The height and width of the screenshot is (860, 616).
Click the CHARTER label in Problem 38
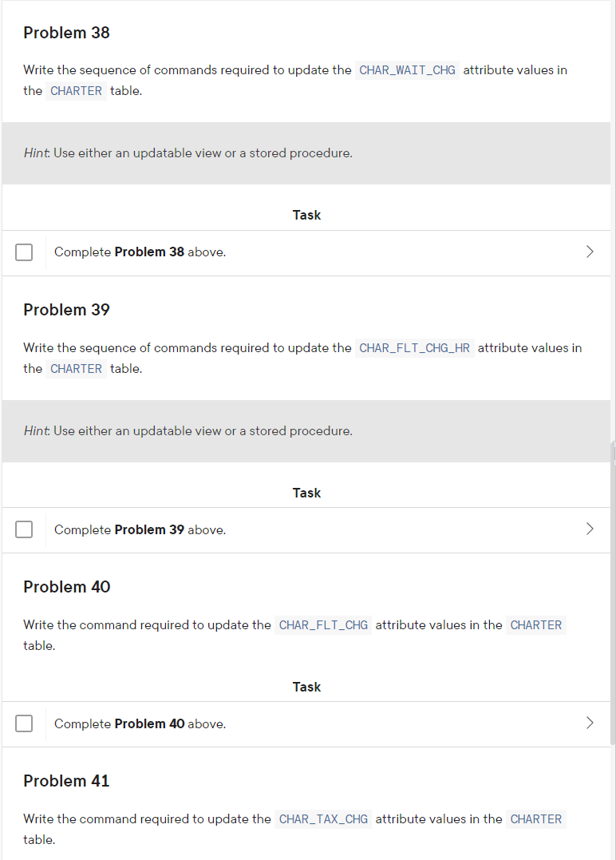pos(76,91)
